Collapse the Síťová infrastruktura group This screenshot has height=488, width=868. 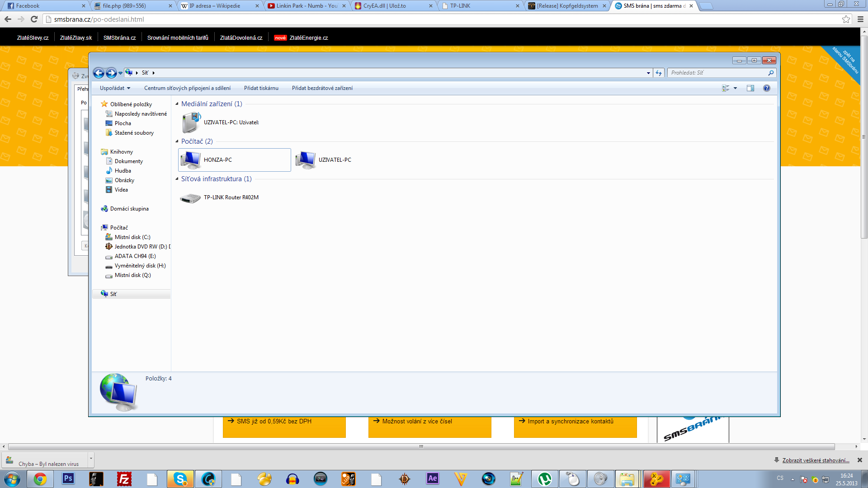tap(177, 179)
